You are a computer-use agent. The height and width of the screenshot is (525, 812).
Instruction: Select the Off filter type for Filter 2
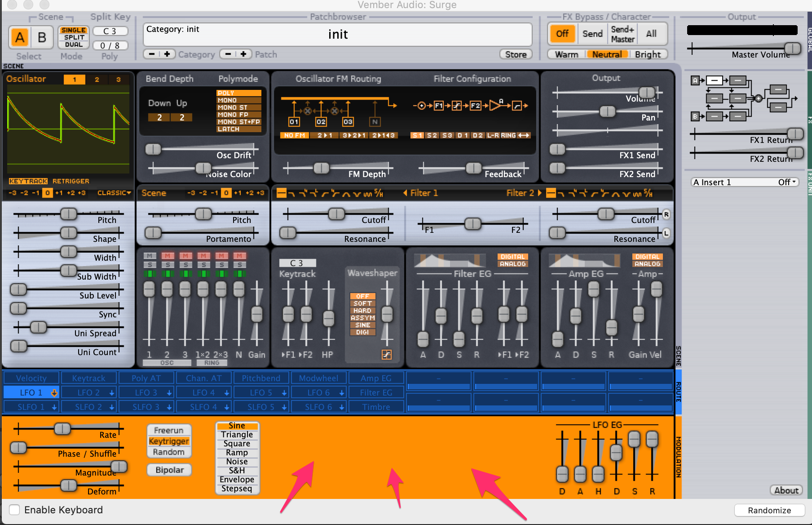(551, 193)
